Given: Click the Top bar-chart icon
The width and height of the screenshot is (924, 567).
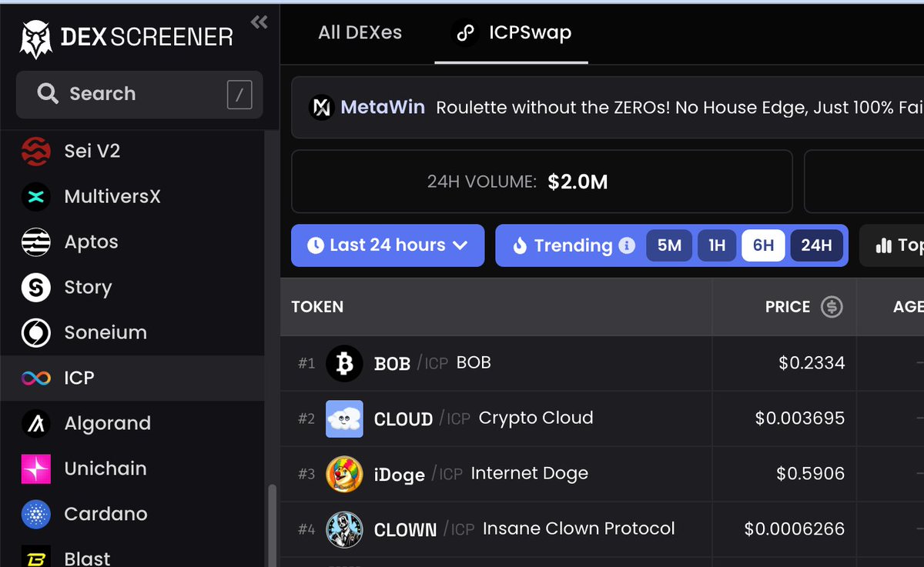Looking at the screenshot, I should tap(883, 246).
